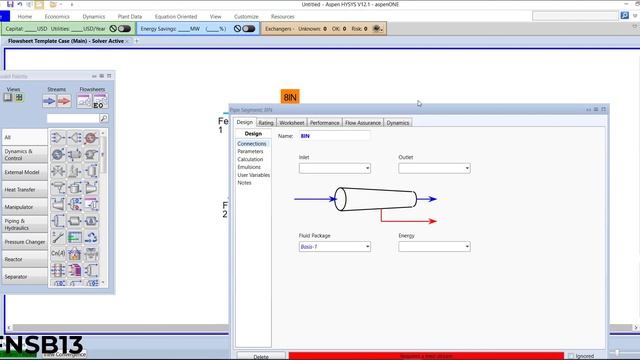
Task: Select Calculation in Design sidebar
Action: tap(250, 159)
